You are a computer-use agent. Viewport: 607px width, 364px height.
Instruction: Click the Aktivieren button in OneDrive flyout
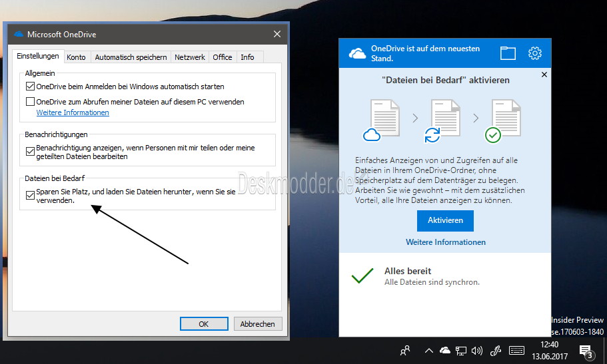445,220
